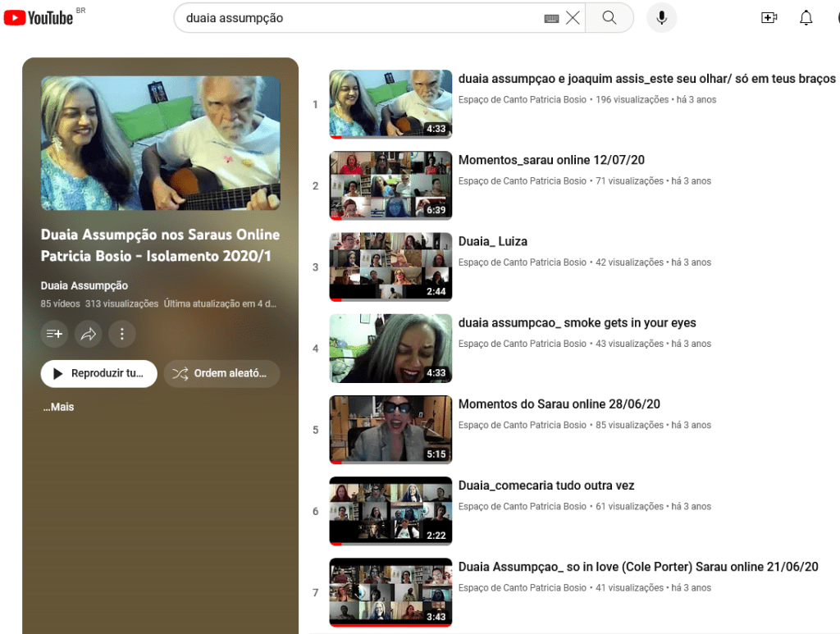
Task: Open the create video icon
Action: tap(769, 18)
